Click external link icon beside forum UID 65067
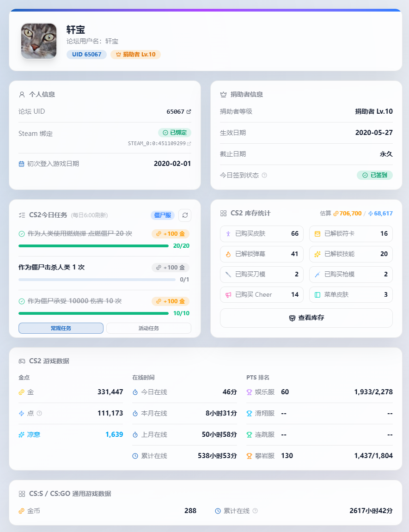Image resolution: width=409 pixels, height=532 pixels. point(189,112)
